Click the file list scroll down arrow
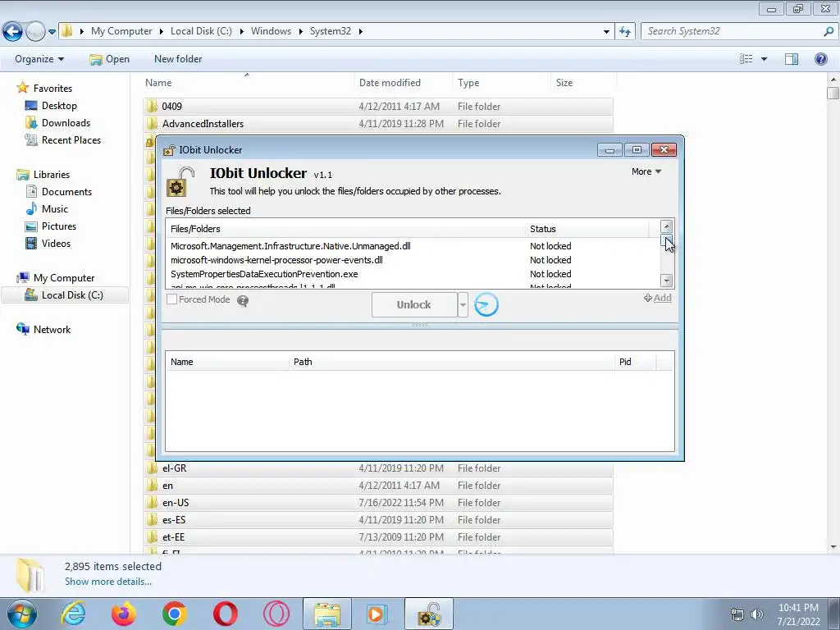The height and width of the screenshot is (630, 840). pos(666,281)
